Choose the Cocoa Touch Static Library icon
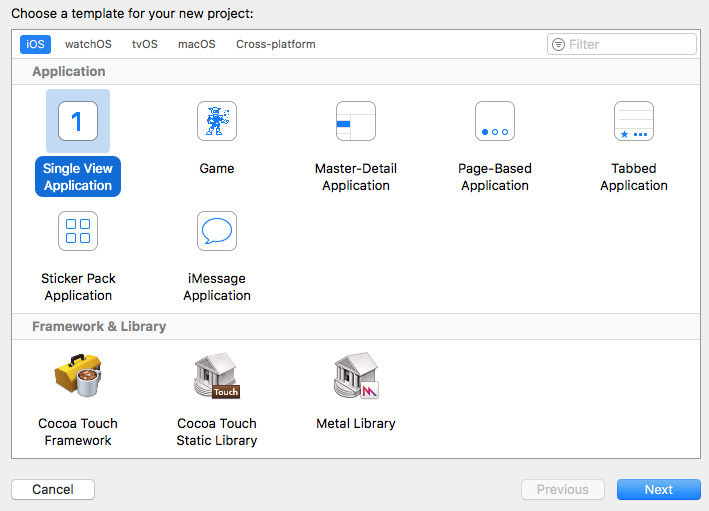The height and width of the screenshot is (511, 709). [217, 377]
